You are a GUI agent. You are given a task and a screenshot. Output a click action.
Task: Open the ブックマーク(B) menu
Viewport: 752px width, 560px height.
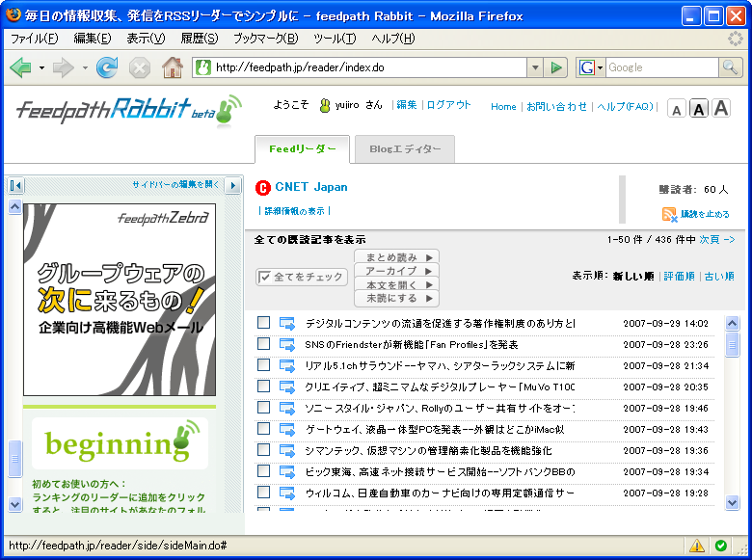click(x=266, y=39)
